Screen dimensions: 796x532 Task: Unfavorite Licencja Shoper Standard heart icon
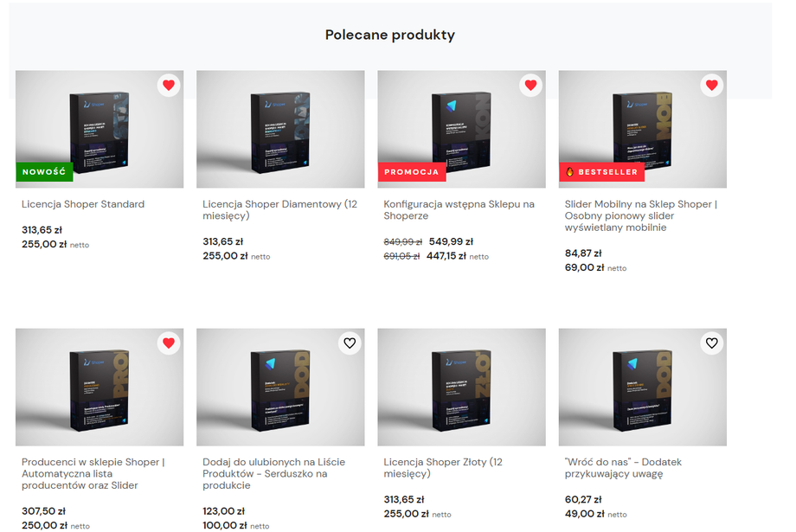point(169,85)
